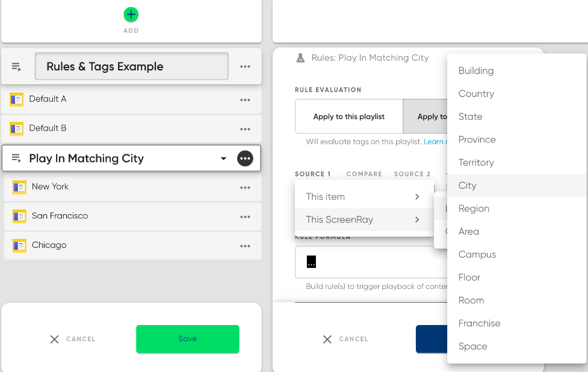The width and height of the screenshot is (588, 372).
Task: Expand the This ScreenRay submenu arrow
Action: (417, 219)
